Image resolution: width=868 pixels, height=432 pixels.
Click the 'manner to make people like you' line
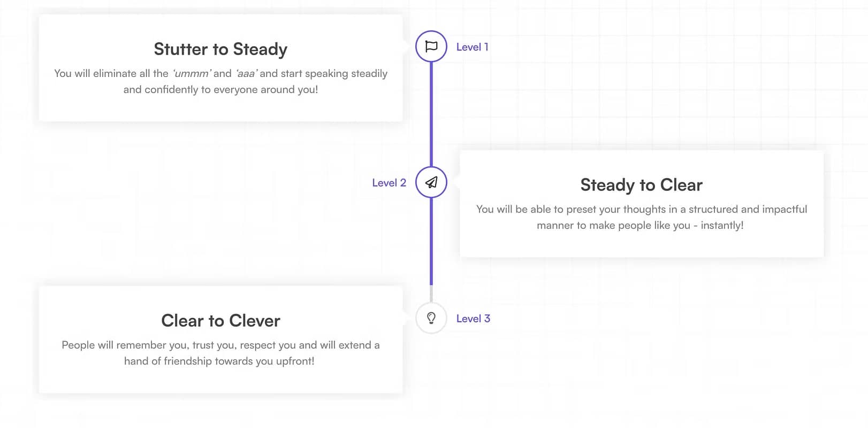click(640, 226)
